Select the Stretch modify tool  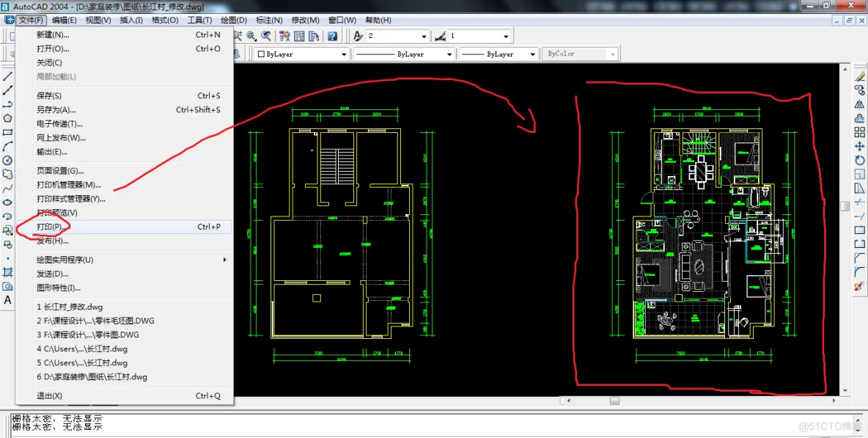tap(859, 189)
